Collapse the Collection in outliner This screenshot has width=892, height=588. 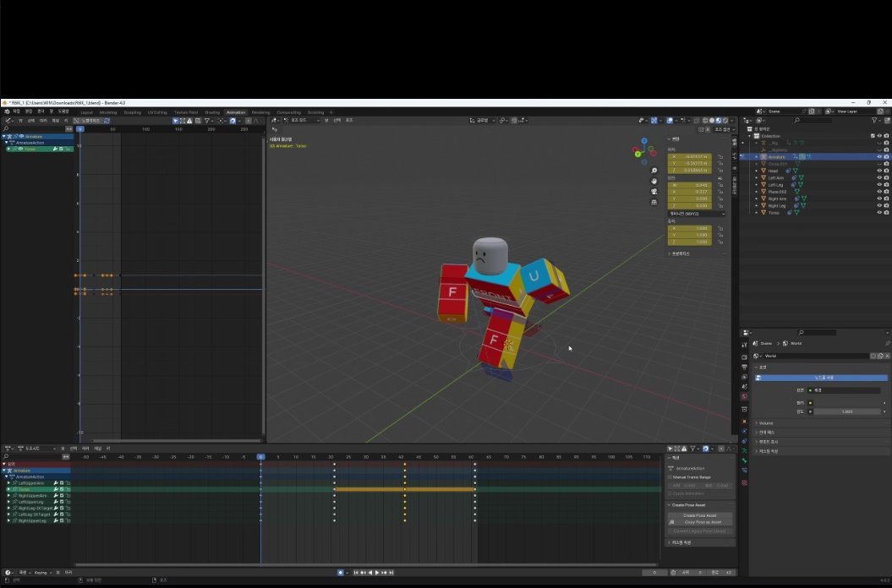pos(750,136)
